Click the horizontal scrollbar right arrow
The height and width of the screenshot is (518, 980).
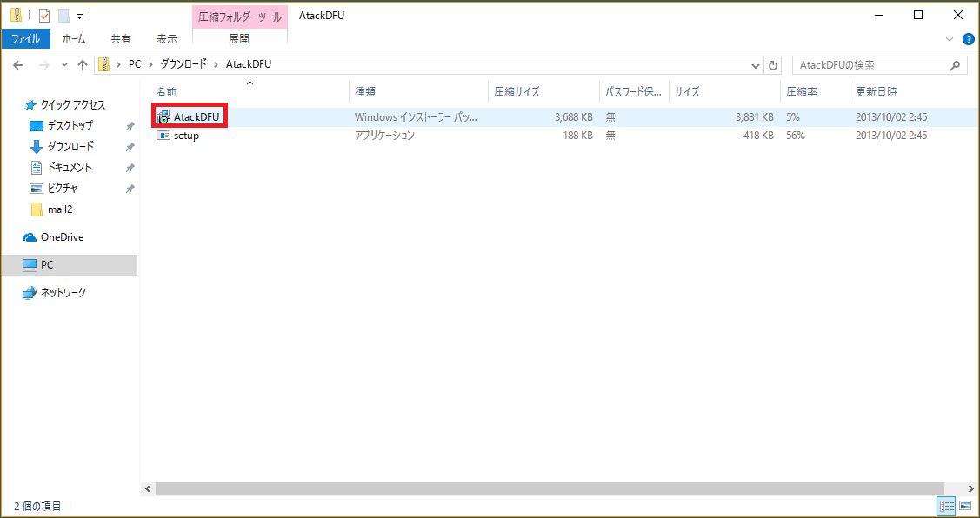tap(971, 488)
